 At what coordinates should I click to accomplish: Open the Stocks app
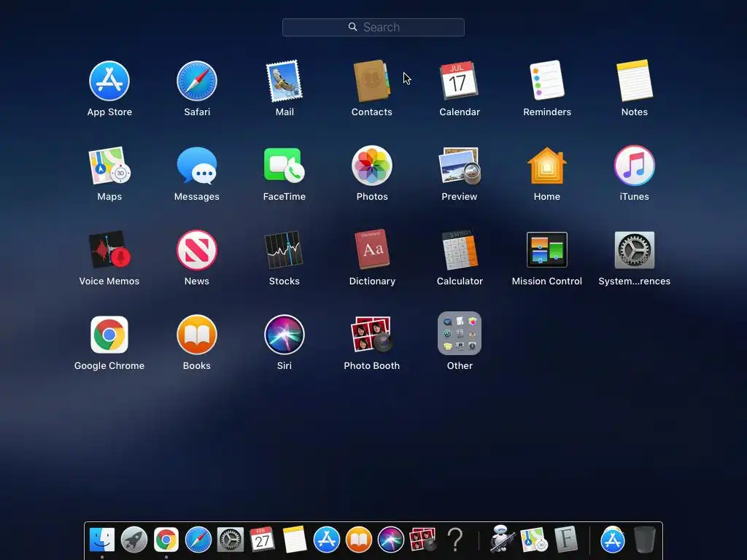[x=285, y=250]
